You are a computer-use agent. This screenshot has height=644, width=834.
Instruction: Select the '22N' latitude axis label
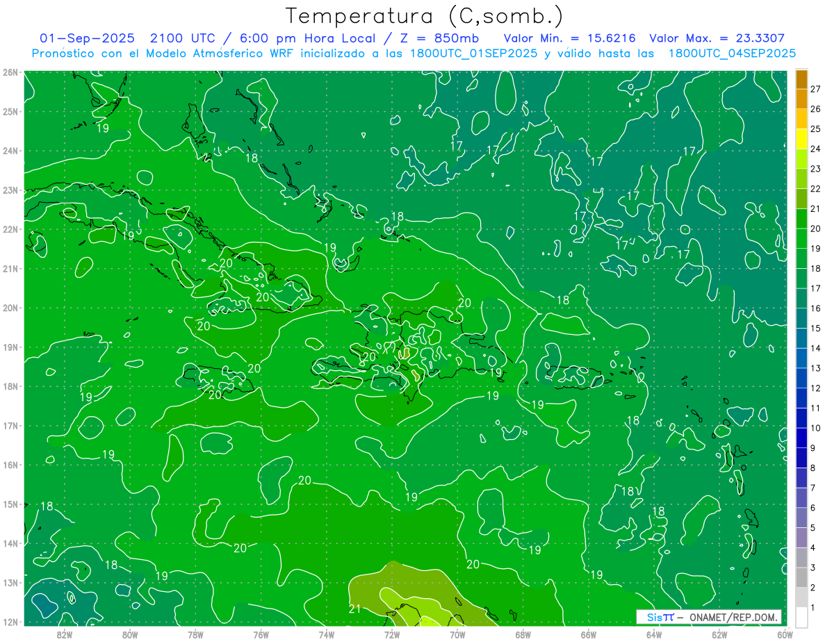pos(10,229)
